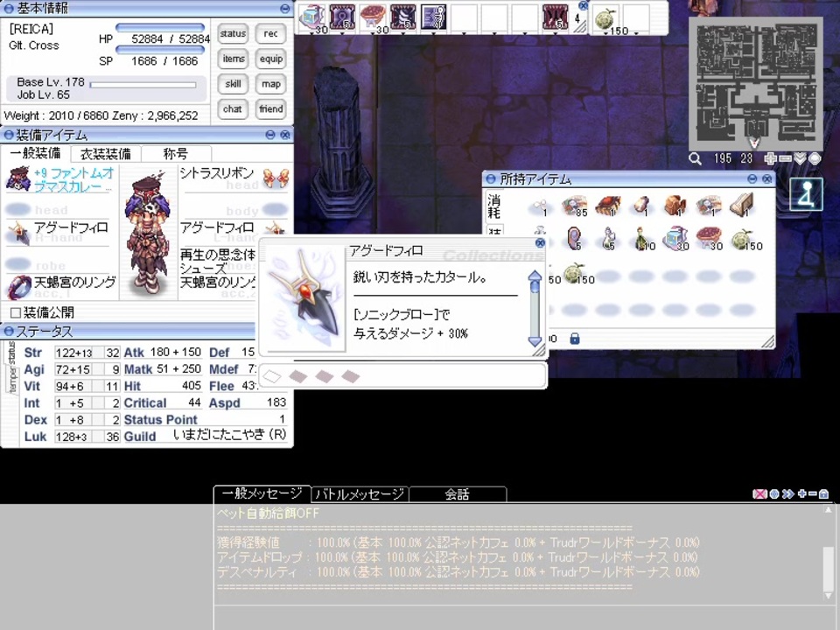840x630 pixels.
Task: Select the 消耗 inventory tab
Action: pos(493,206)
